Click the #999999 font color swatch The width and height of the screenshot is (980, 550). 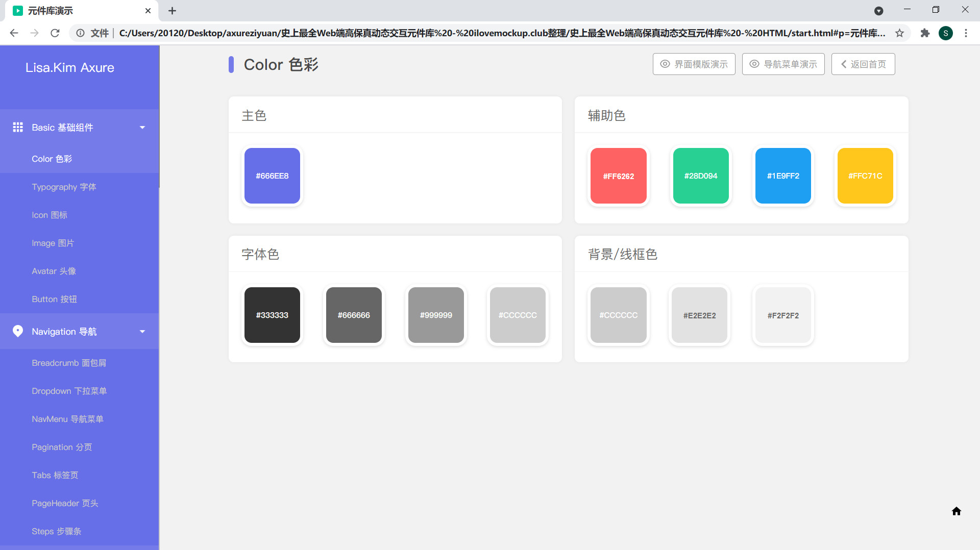point(436,315)
